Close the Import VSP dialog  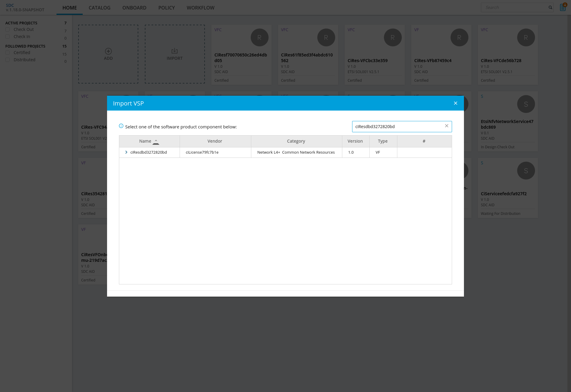tap(455, 103)
